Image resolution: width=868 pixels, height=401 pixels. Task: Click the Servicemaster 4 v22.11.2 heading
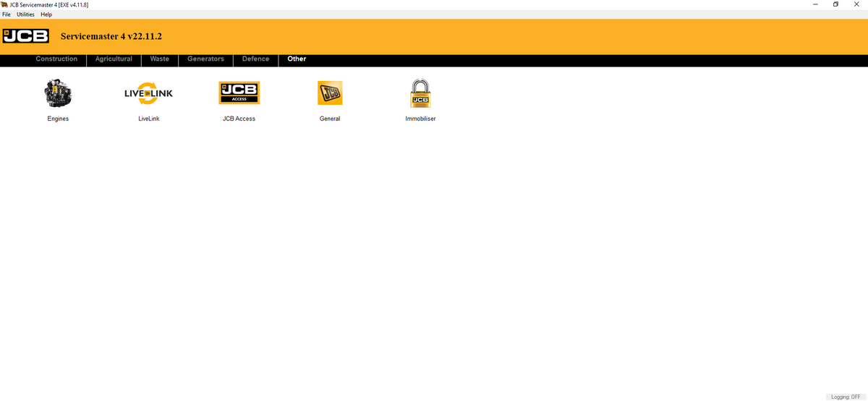(x=111, y=36)
